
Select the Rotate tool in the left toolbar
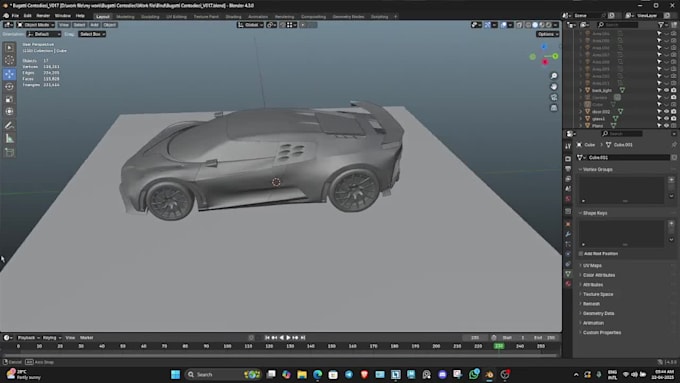(x=9, y=87)
